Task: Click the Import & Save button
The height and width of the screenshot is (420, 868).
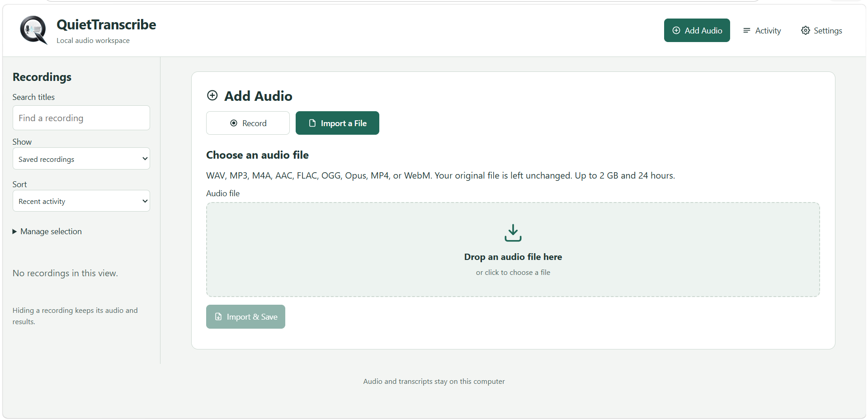Action: (x=245, y=316)
